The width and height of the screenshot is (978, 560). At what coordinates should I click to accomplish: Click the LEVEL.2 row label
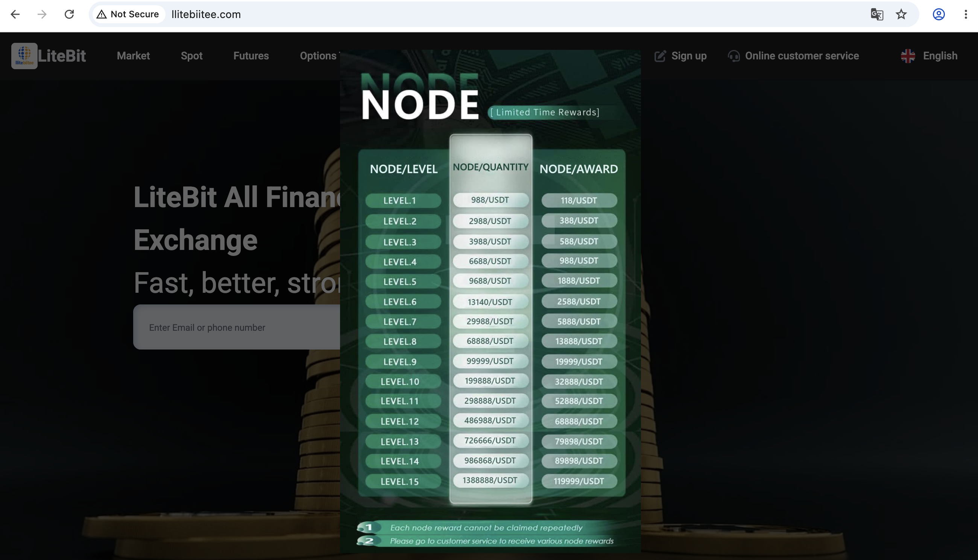point(403,221)
